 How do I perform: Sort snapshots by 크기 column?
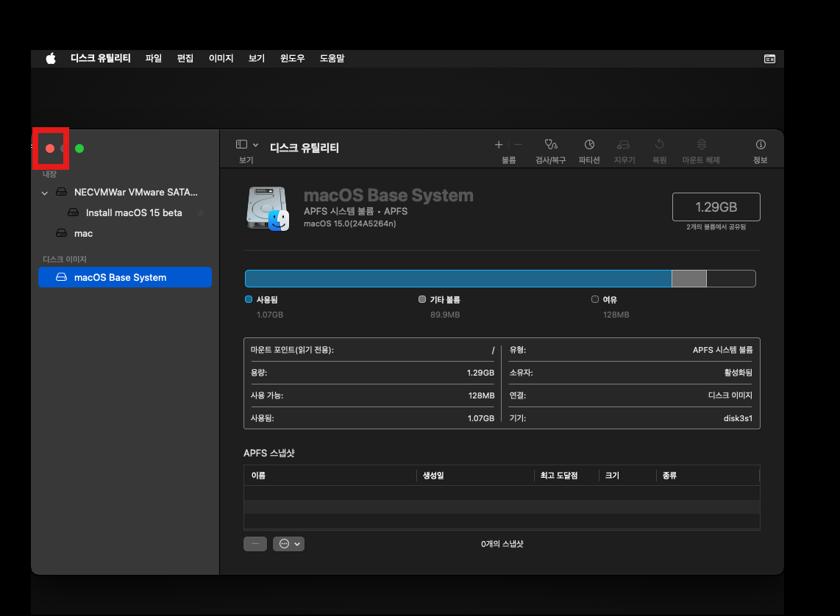[x=627, y=476]
